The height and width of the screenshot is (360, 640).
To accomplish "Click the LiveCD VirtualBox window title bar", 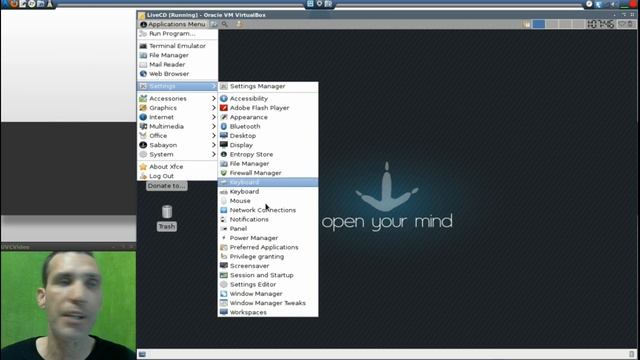I will tap(387, 15).
